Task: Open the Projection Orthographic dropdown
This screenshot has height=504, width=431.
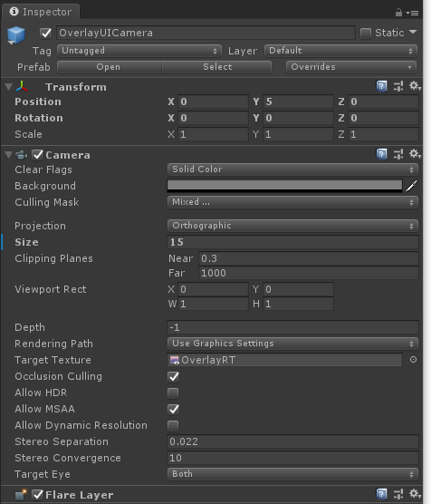Action: point(292,226)
